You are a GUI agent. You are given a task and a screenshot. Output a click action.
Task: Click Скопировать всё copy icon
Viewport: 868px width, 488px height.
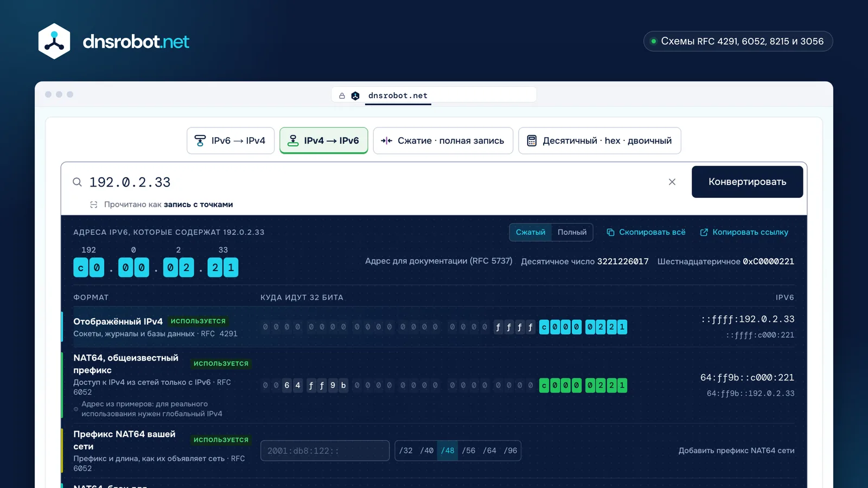610,232
